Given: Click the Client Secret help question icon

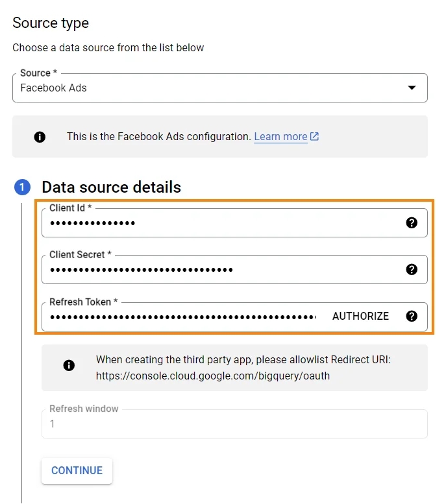Looking at the screenshot, I should pyautogui.click(x=412, y=269).
